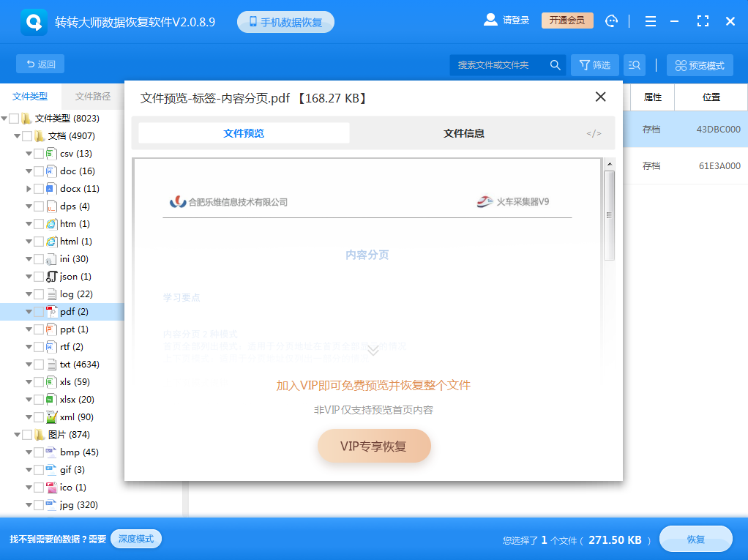The image size is (748, 560).
Task: Check the 文件类型 (8023) root checkbox
Action: coord(14,119)
